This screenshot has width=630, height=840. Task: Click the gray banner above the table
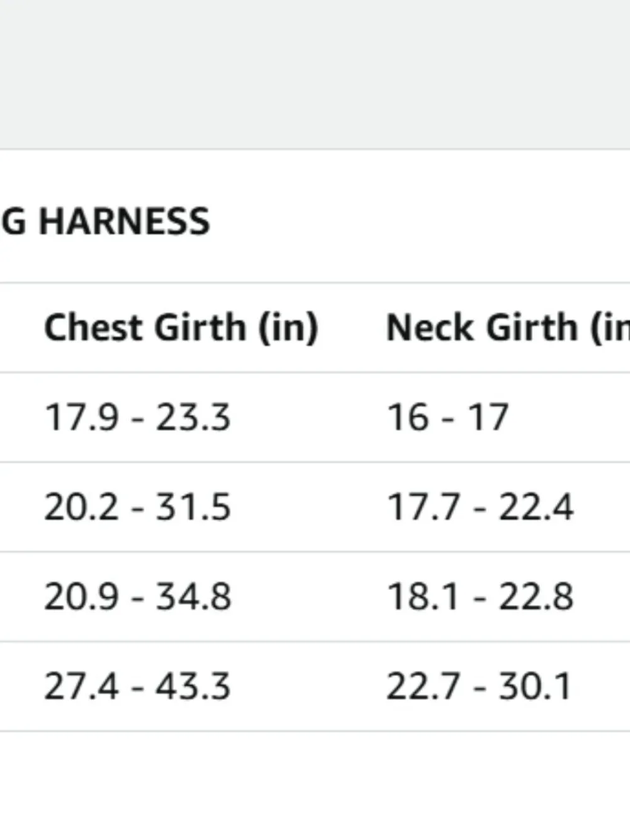pos(315,74)
